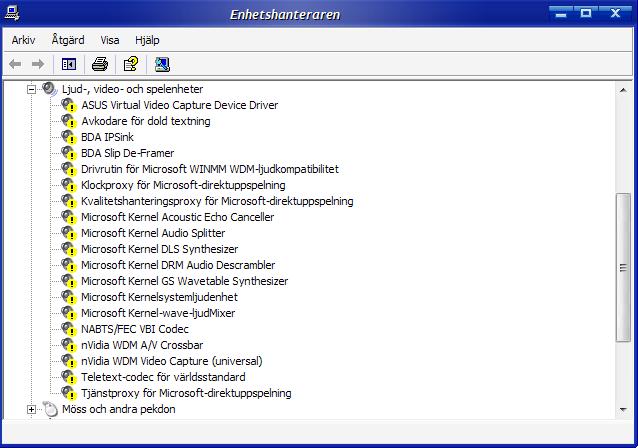The height and width of the screenshot is (448, 638).
Task: Click warning icon beside Kernel-wave-ljudMixer
Action: click(x=69, y=313)
